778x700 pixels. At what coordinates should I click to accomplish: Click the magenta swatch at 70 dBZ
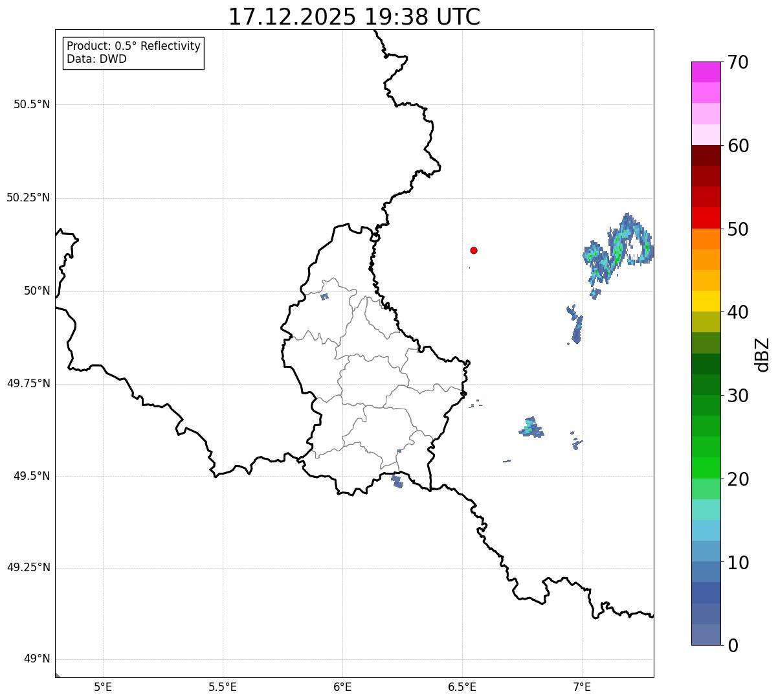tap(706, 72)
